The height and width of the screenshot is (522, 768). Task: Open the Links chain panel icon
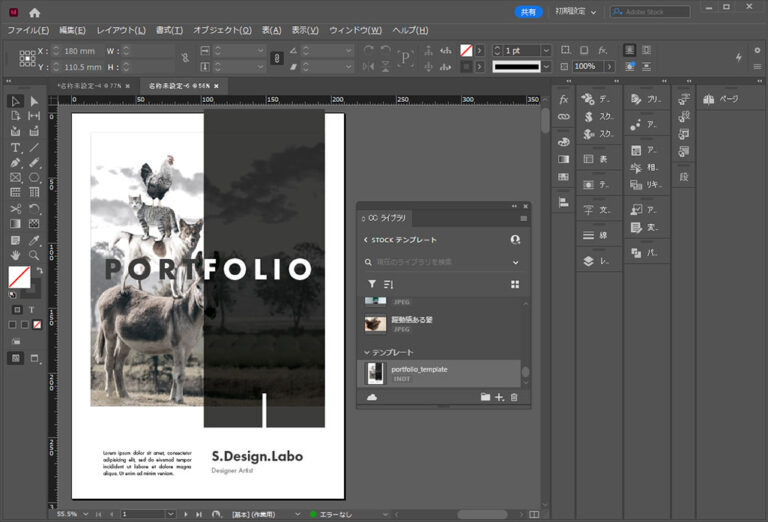(563, 117)
